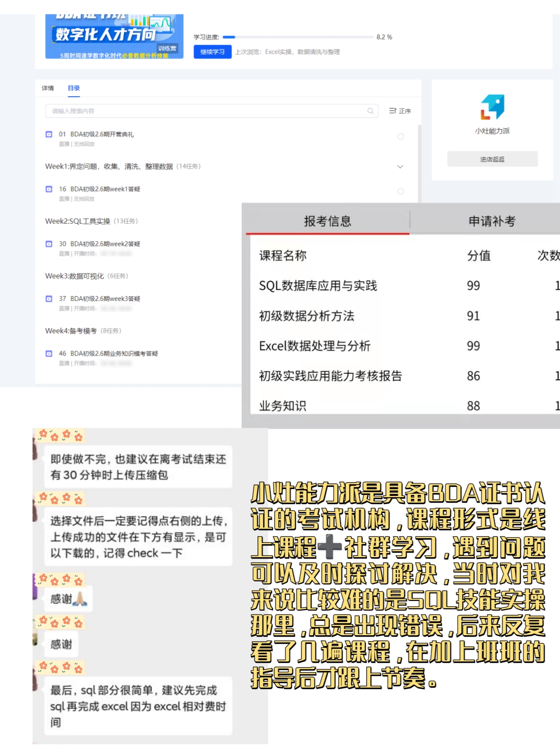This screenshot has height=749, width=560.
Task: Open the 数字化人才方向 course thumbnail
Action: (114, 36)
